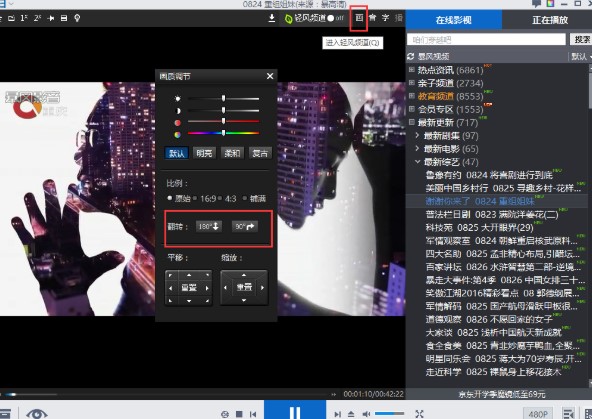The image size is (592, 419).
Task: Expand the 热点资讯 category
Action: (x=412, y=70)
